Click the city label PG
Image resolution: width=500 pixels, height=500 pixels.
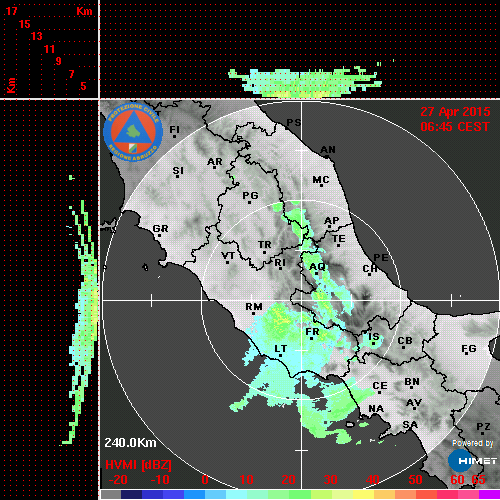coord(250,195)
